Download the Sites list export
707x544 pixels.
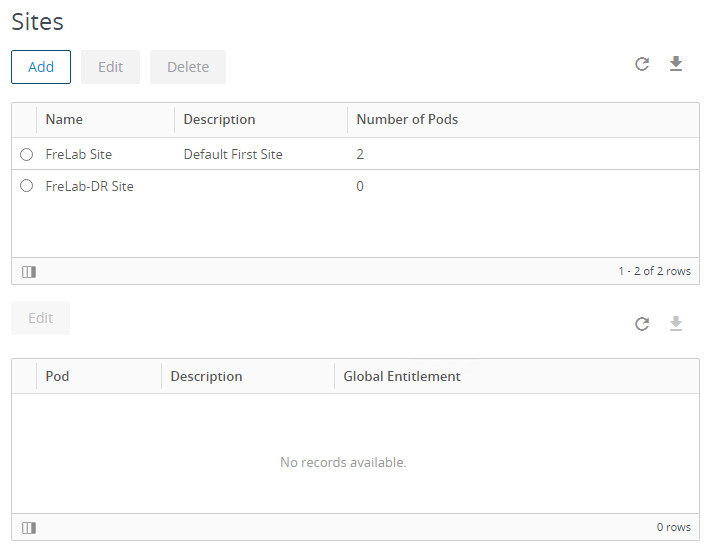click(x=676, y=64)
